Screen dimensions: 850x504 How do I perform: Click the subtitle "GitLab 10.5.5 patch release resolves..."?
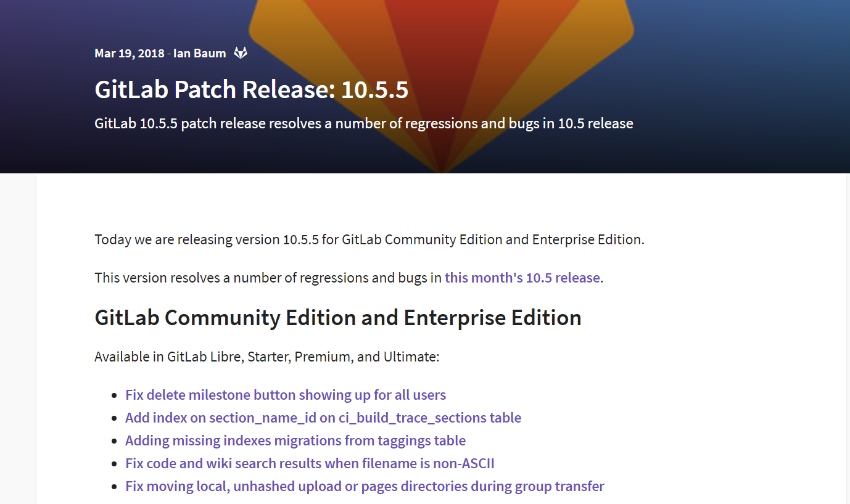tap(364, 123)
